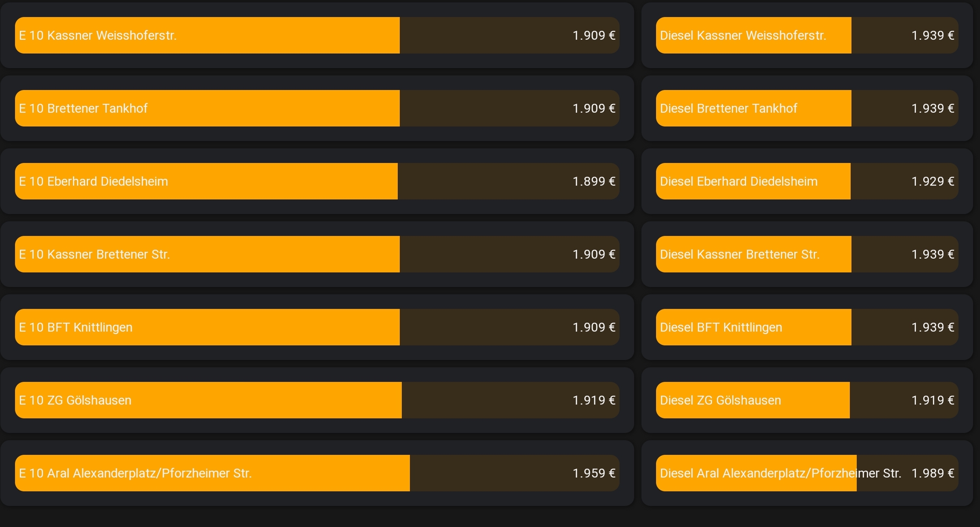Open the Diesel ZG Gölshausen gauge

click(807, 400)
